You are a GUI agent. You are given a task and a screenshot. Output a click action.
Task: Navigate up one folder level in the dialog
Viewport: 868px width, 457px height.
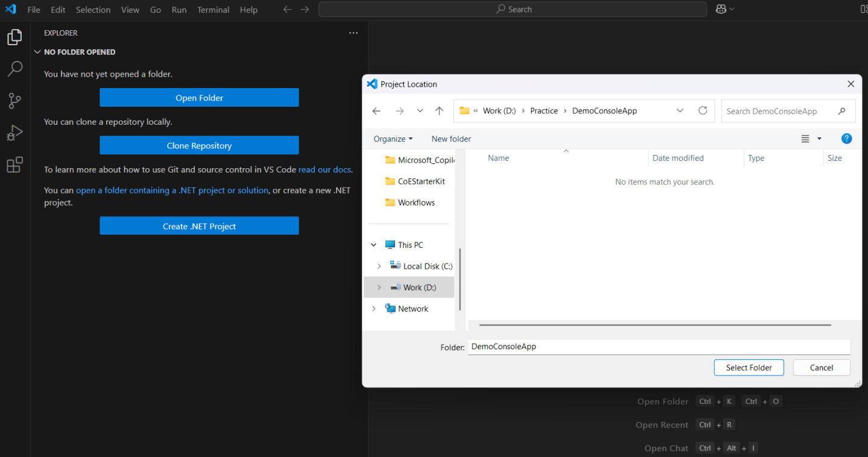pyautogui.click(x=439, y=110)
